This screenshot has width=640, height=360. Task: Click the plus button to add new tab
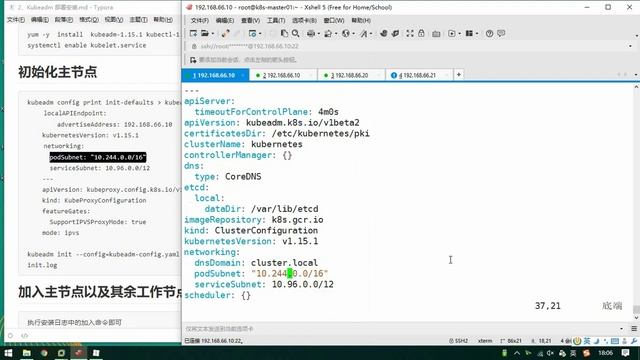[x=459, y=75]
